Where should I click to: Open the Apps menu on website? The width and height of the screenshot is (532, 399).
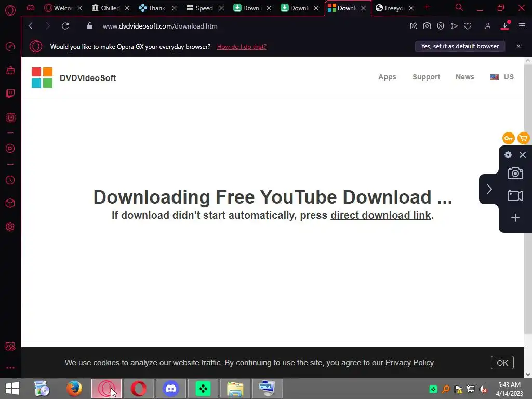point(387,77)
